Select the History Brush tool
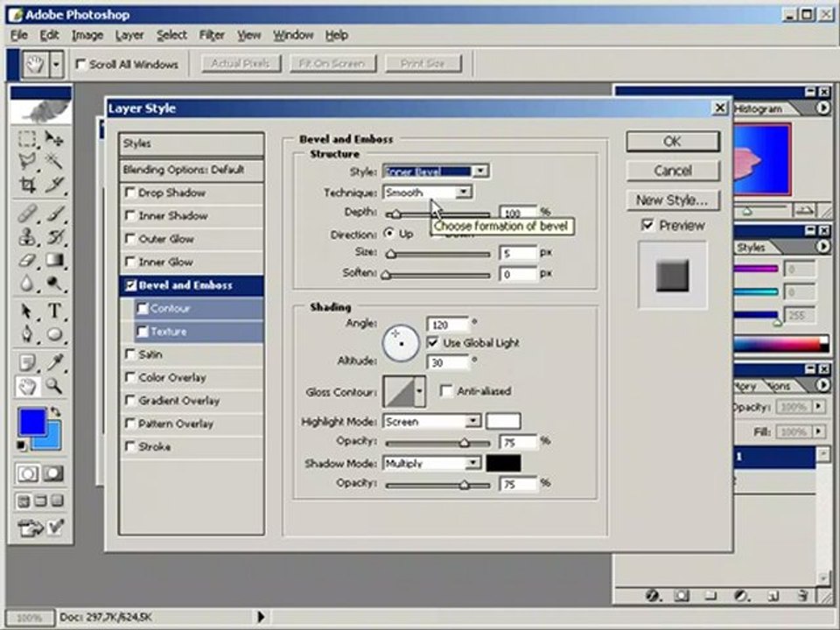Screen dimensions: 840x630 click(x=54, y=237)
